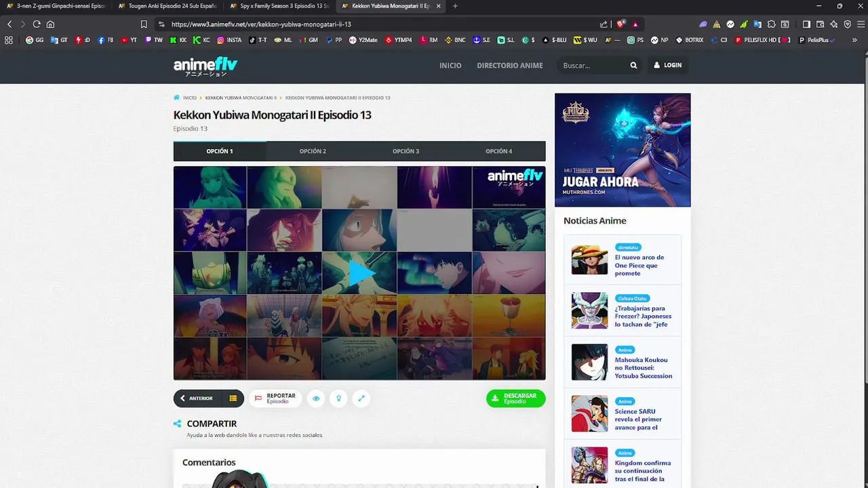The image size is (868, 488).
Task: Switch to the Spy x Family Season 3 browser tab
Action: (x=279, y=6)
